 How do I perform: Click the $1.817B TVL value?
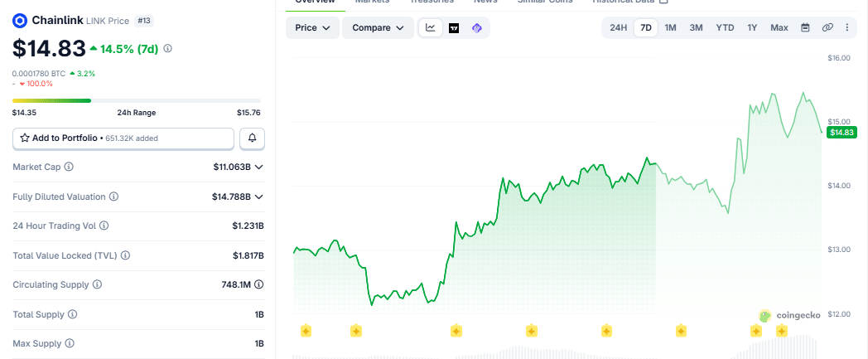(x=248, y=255)
